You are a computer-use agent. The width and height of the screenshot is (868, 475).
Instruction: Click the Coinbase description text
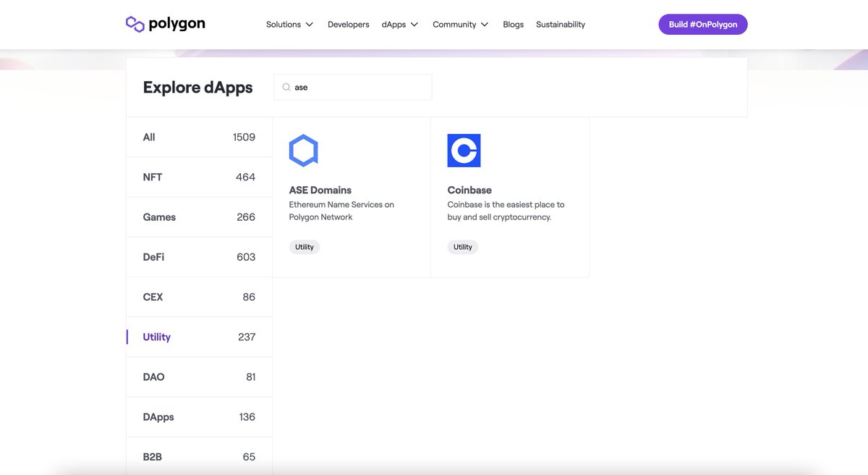click(x=506, y=211)
